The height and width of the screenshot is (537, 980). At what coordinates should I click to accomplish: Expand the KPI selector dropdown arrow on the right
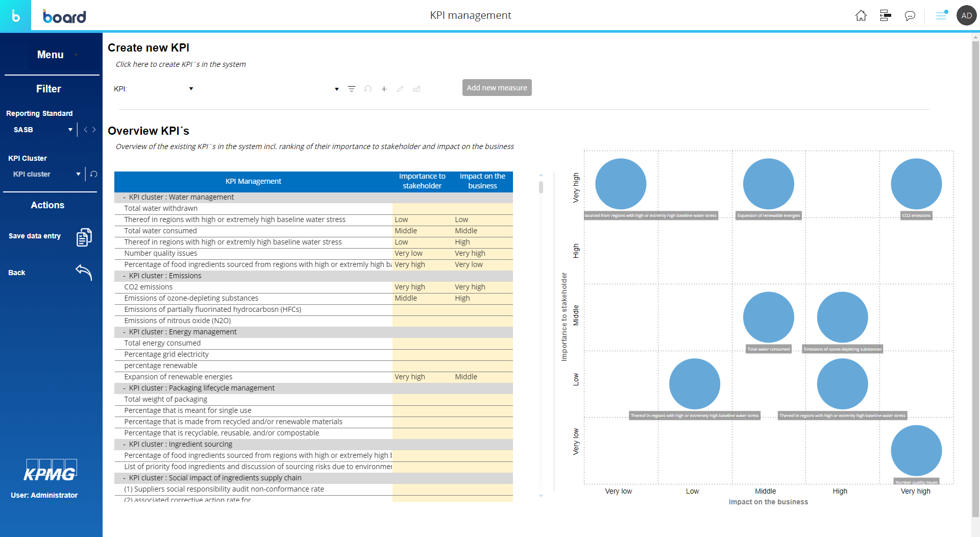(336, 89)
